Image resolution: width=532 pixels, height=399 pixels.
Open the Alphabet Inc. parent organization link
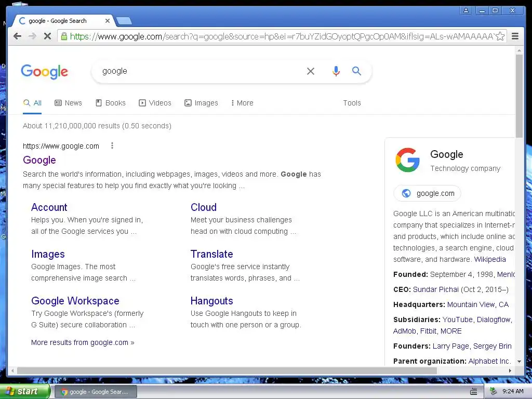click(489, 361)
